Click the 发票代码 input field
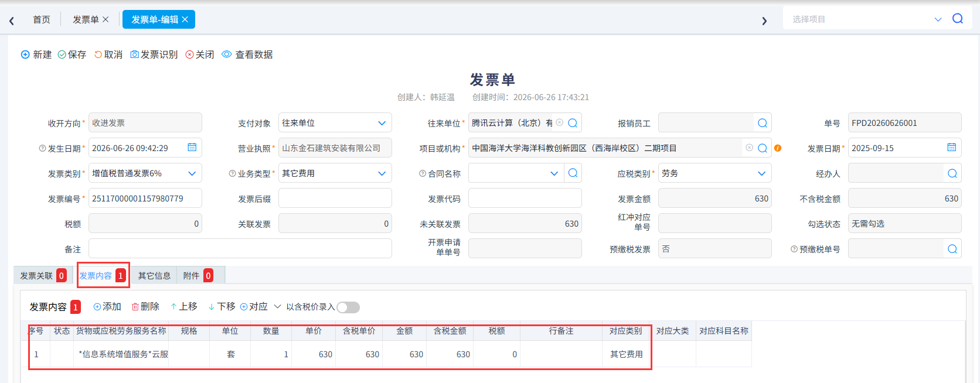Screen dimensions: 980x383 pyautogui.click(x=525, y=198)
